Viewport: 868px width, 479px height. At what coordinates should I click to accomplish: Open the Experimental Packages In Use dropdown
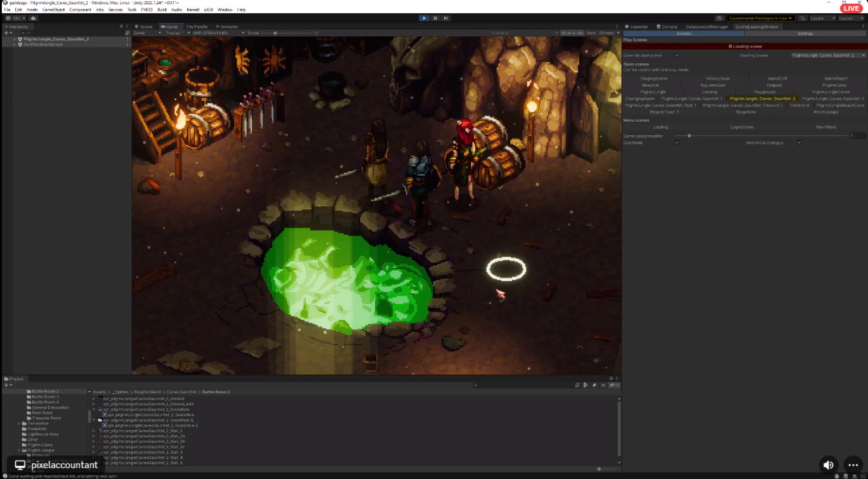tap(760, 18)
